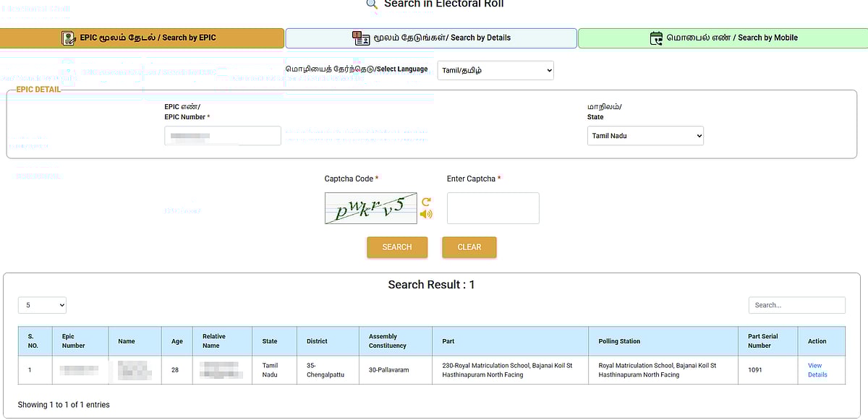Sort by the Age column header
The width and height of the screenshot is (868, 420).
pos(177,341)
